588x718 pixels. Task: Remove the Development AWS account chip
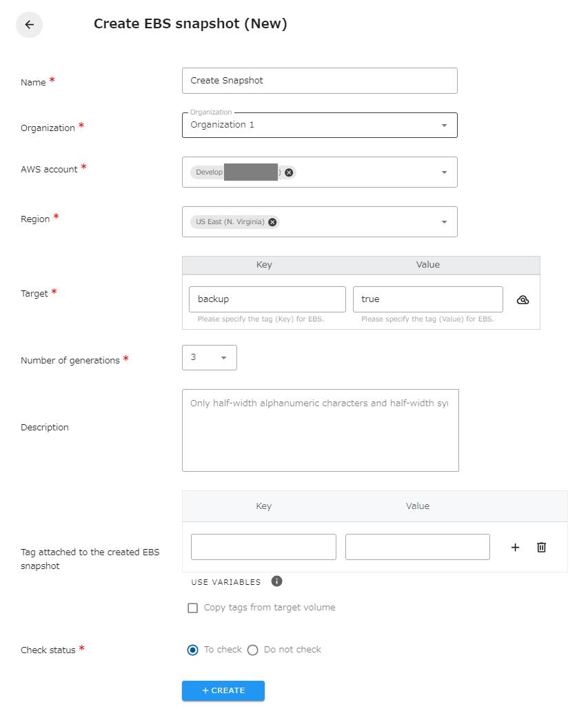(288, 172)
